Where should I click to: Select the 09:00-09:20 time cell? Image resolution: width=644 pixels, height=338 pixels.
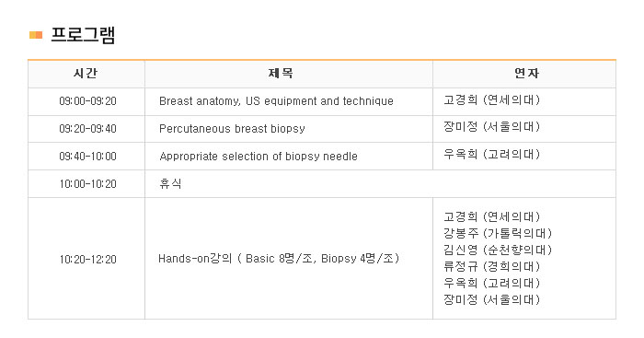point(88,101)
